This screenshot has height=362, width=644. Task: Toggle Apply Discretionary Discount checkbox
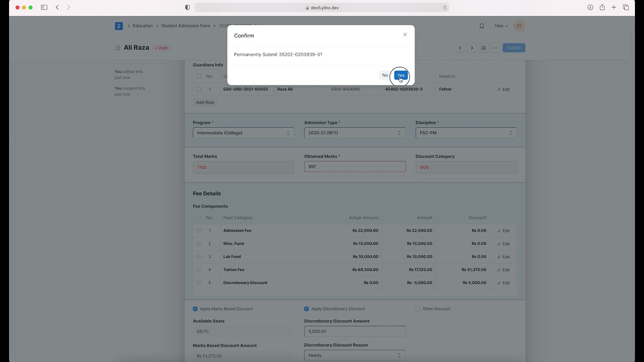(306, 309)
